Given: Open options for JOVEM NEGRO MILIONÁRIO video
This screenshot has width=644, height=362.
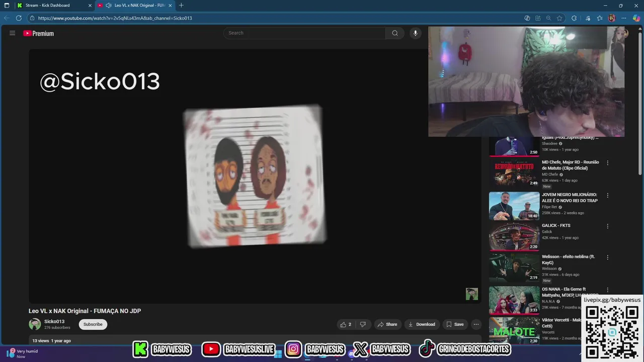Looking at the screenshot, I should pyautogui.click(x=607, y=195).
